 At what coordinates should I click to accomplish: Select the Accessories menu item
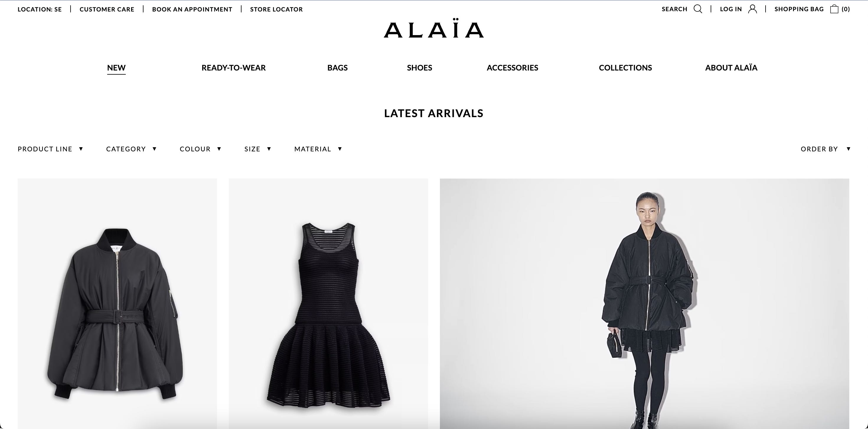click(512, 68)
